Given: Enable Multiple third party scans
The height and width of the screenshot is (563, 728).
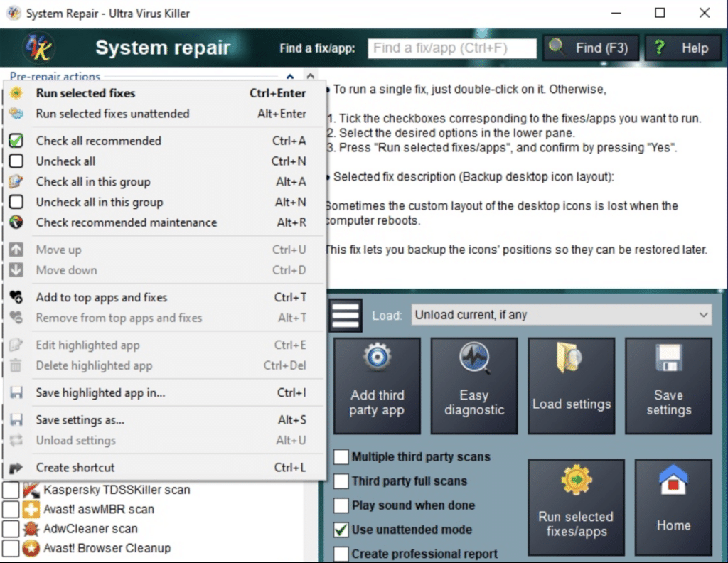Looking at the screenshot, I should point(341,456).
